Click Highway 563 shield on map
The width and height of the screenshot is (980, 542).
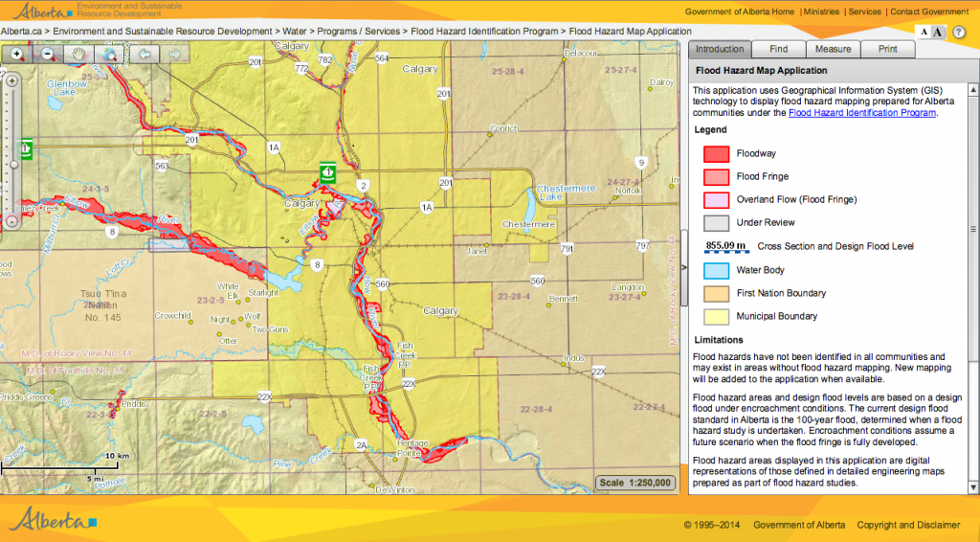[x=162, y=166]
